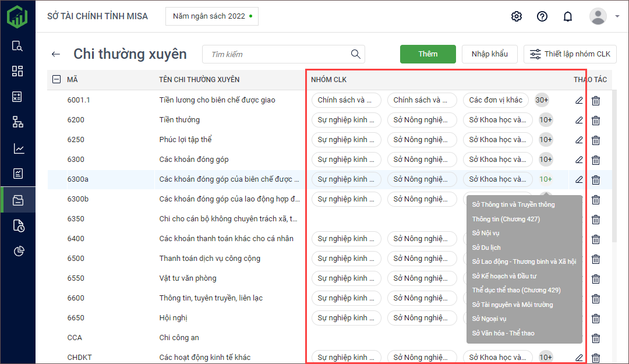Open Thiết lập nhóm CLK settings
This screenshot has width=629, height=364.
(570, 54)
